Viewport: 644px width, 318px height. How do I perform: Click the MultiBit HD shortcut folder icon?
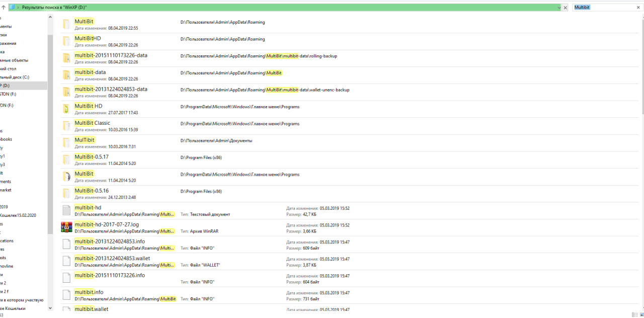66,109
